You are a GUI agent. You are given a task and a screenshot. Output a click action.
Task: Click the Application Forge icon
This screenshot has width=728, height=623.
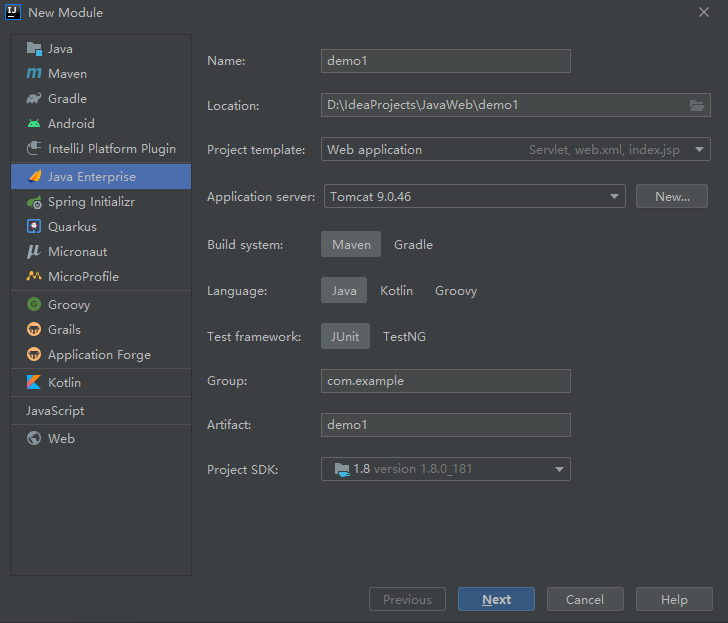(34, 355)
